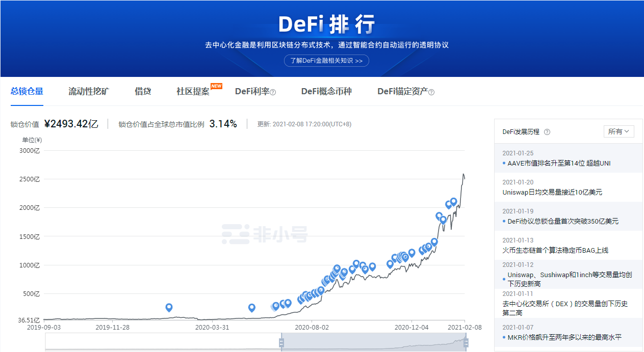Viewport: 644px width, 352px height.
Task: Grab right handle of chart range slider
Action: click(x=466, y=343)
